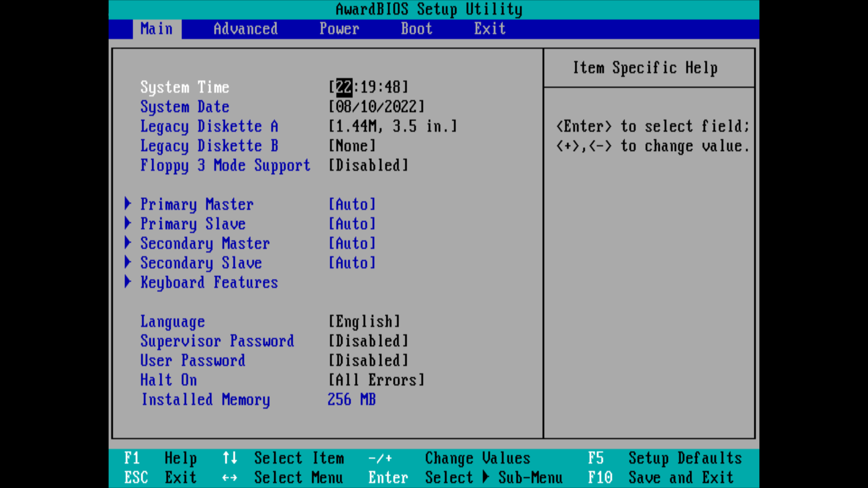The height and width of the screenshot is (488, 868).
Task: Click the left-right arrows Select Menu icon
Action: (x=230, y=477)
